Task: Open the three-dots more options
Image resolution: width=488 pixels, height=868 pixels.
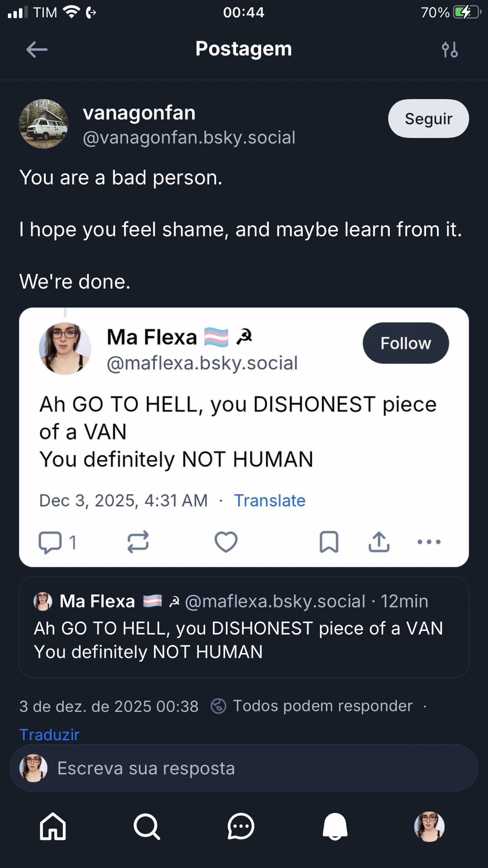Action: point(429,542)
